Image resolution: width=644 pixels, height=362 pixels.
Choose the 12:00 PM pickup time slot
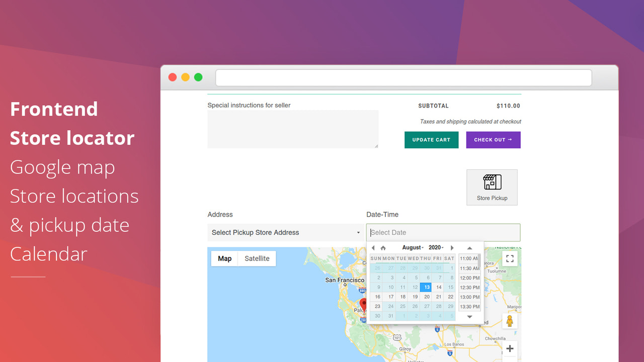(468, 278)
